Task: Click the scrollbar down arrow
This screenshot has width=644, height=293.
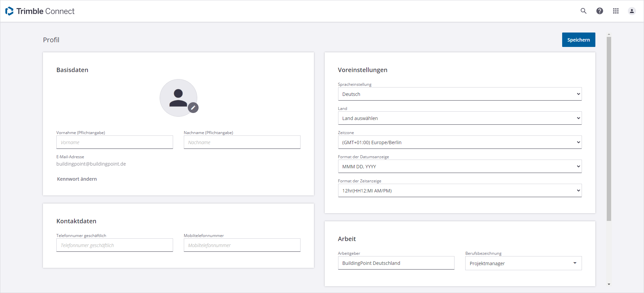Action: 609,284
